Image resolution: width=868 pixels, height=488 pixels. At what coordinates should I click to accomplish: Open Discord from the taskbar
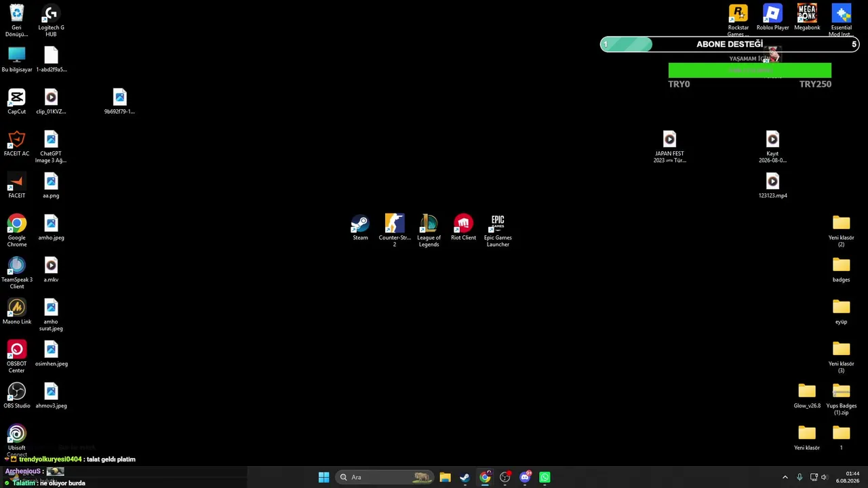[525, 477]
